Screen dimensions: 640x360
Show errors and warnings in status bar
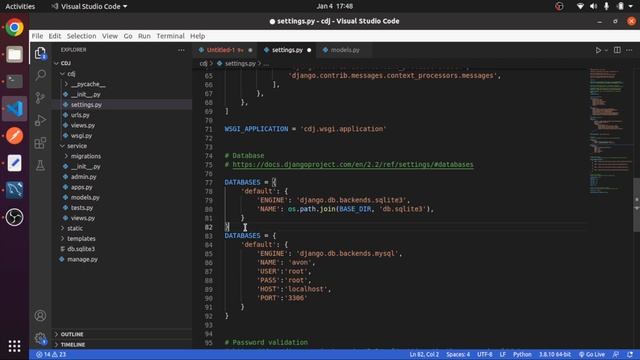[x=51, y=354]
